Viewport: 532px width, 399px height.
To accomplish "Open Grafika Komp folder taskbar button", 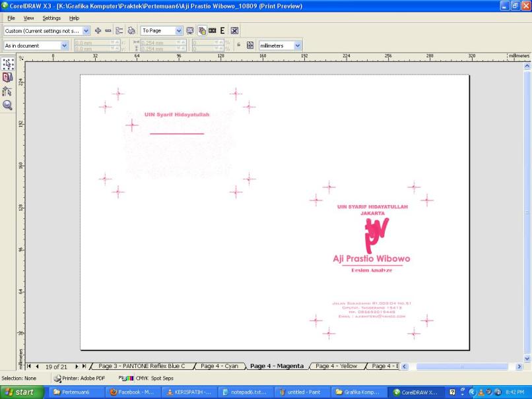I will click(x=358, y=392).
